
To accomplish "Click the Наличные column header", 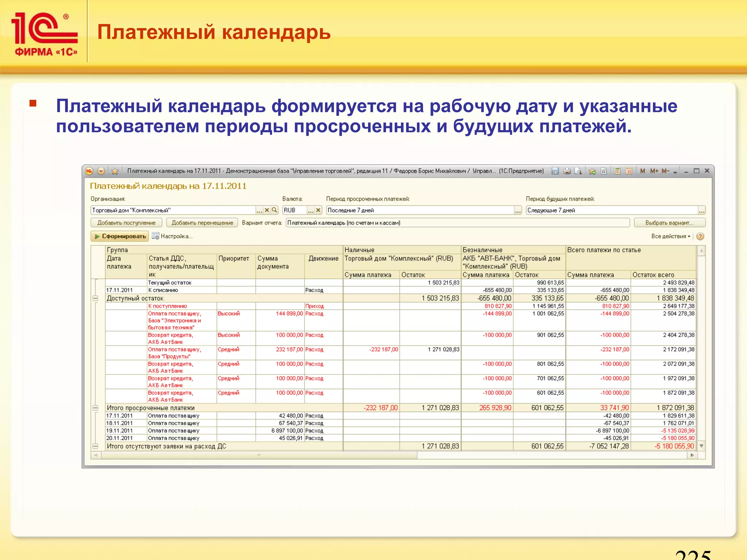I will 402,250.
